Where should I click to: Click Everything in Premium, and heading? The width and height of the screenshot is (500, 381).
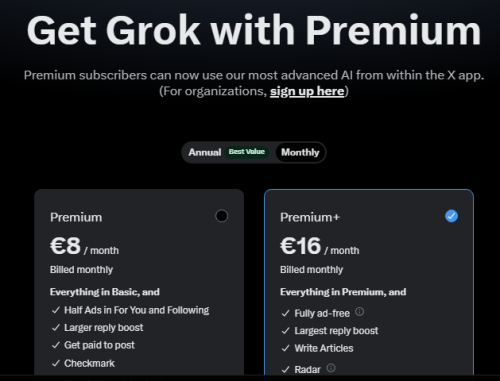343,292
